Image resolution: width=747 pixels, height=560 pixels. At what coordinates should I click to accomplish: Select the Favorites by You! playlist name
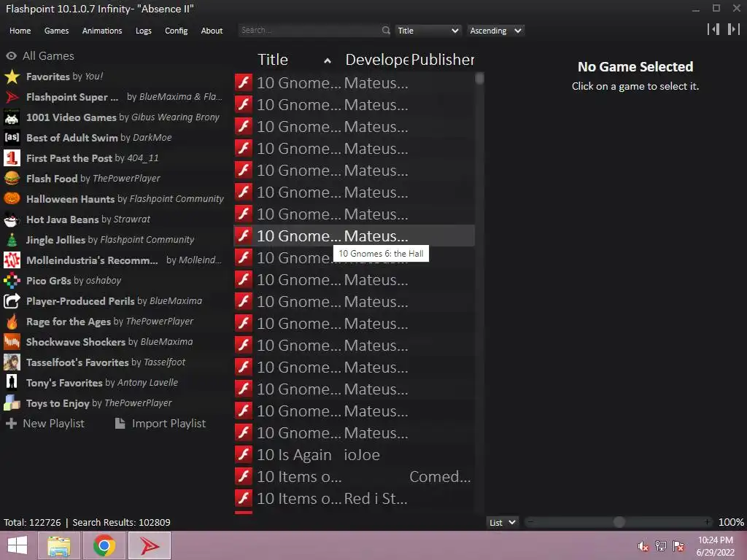64,76
